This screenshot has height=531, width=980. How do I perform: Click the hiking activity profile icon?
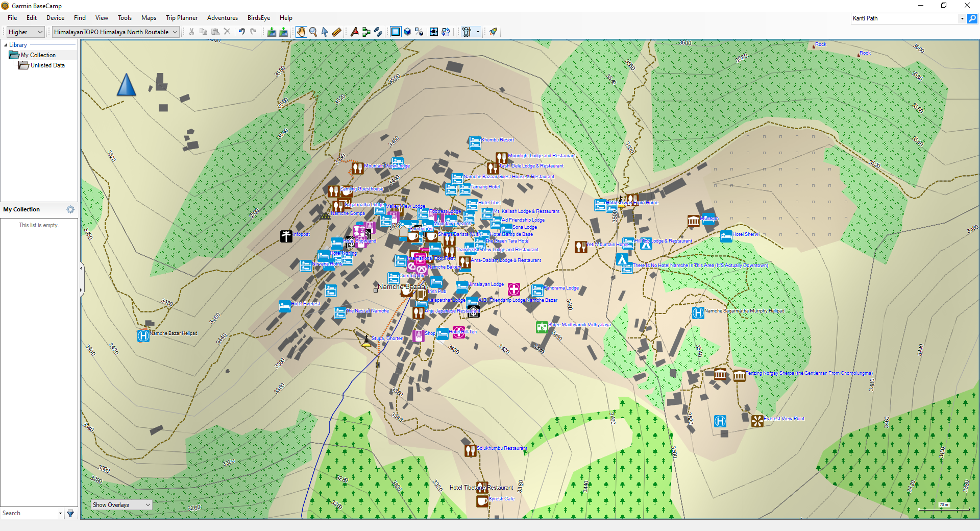pyautogui.click(x=467, y=32)
